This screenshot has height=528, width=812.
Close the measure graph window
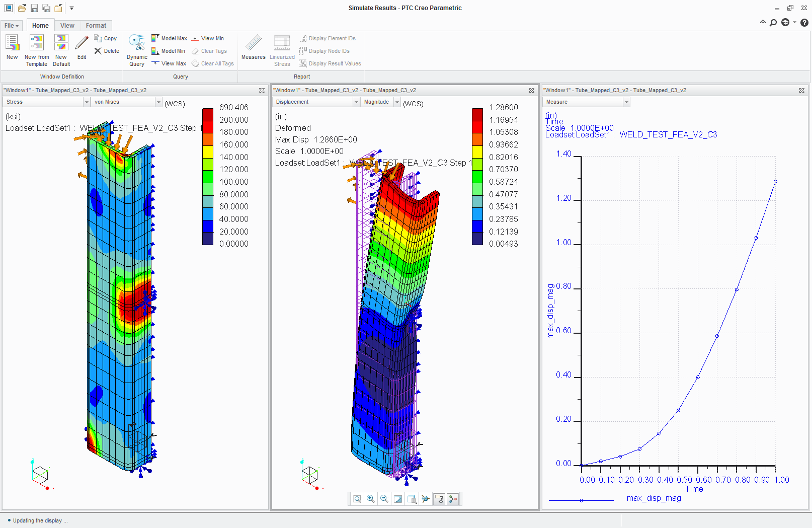pos(801,91)
